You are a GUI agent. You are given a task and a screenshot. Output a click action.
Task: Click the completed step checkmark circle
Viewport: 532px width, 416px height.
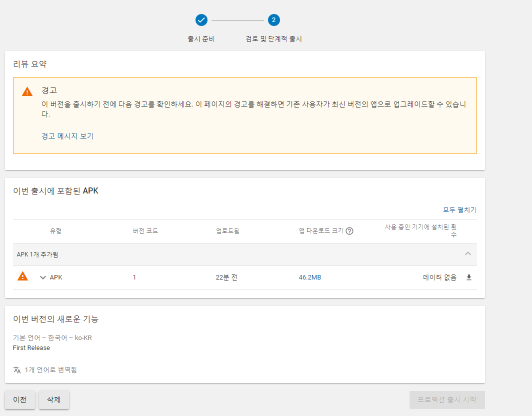[x=201, y=20]
